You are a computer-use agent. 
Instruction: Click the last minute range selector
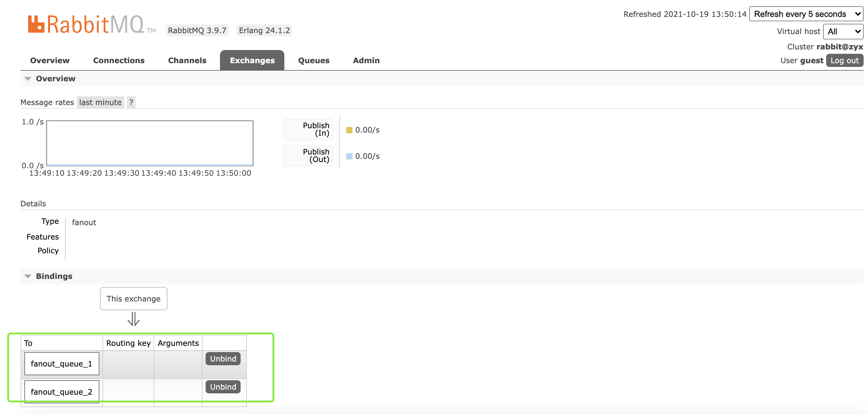click(x=100, y=102)
